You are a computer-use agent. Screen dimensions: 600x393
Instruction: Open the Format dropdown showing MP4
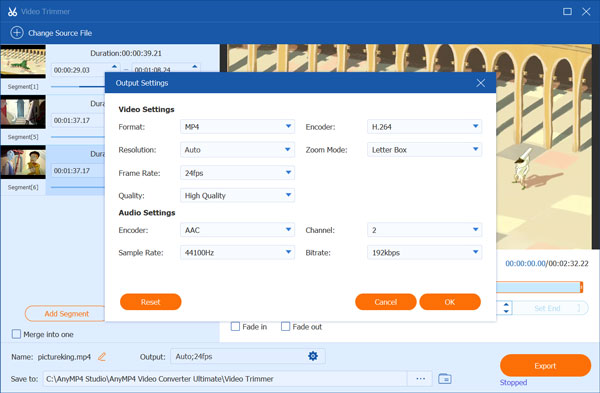[237, 127]
